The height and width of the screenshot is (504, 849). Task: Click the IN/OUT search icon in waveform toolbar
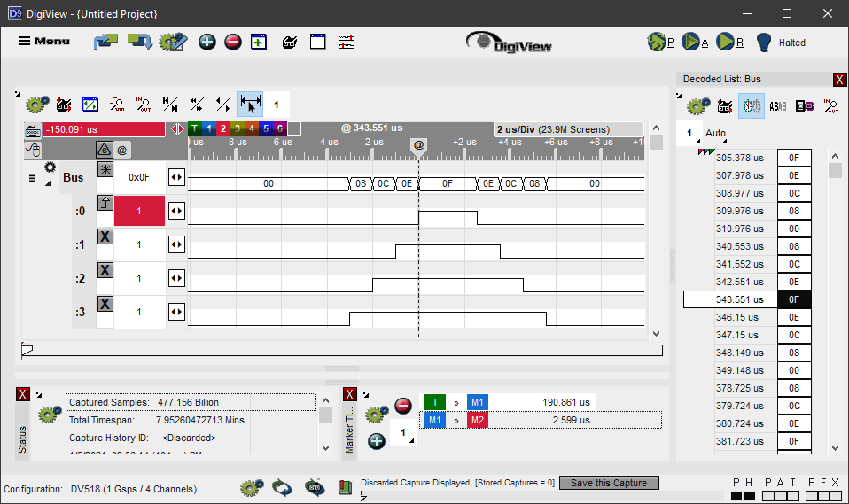[144, 105]
